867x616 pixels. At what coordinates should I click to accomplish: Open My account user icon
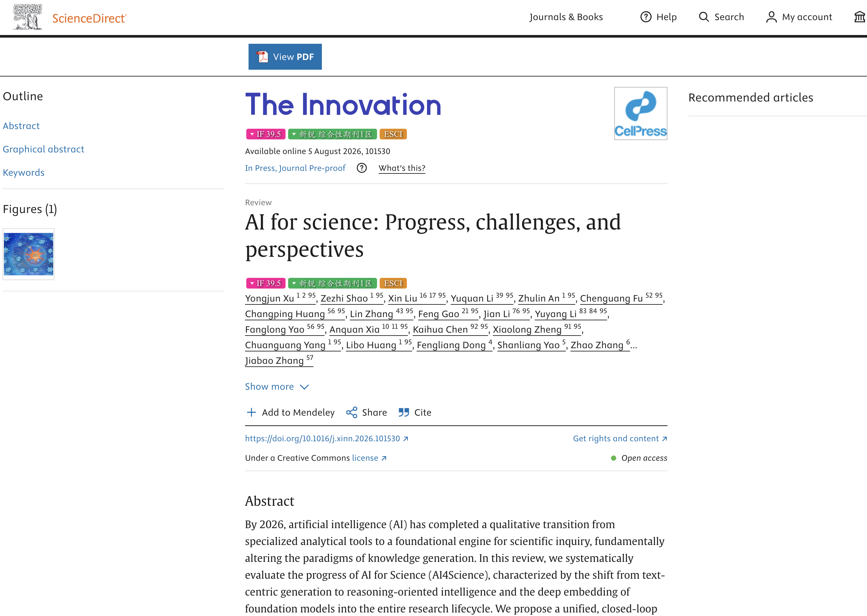click(771, 17)
